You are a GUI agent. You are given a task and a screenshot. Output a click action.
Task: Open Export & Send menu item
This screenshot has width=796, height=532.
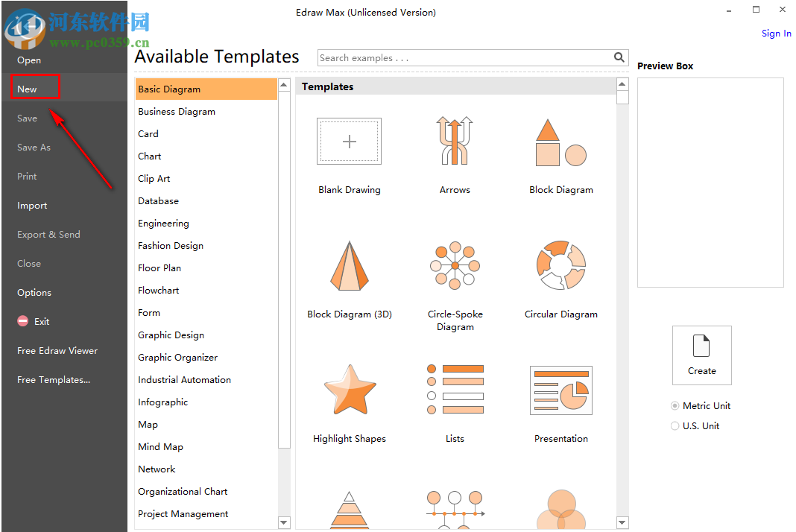(48, 235)
